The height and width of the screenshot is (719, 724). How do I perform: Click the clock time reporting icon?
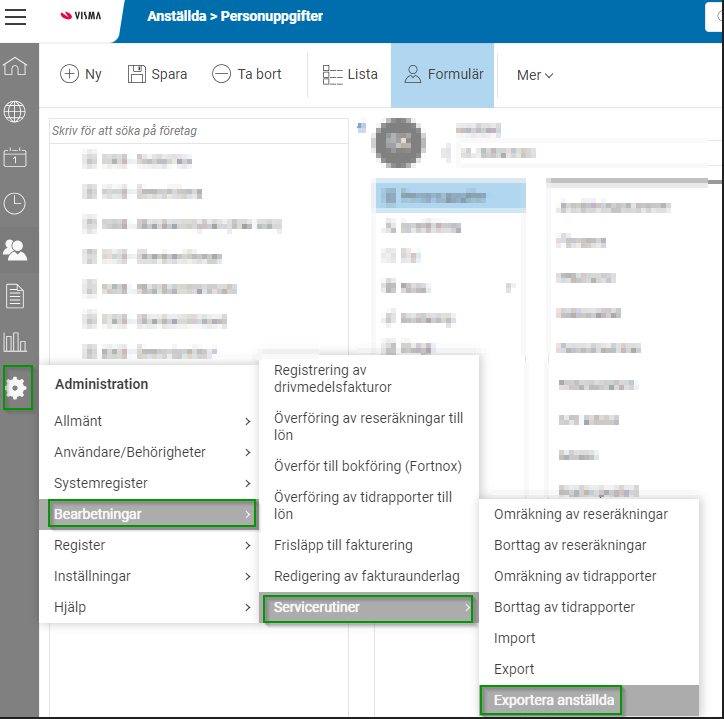[x=16, y=204]
